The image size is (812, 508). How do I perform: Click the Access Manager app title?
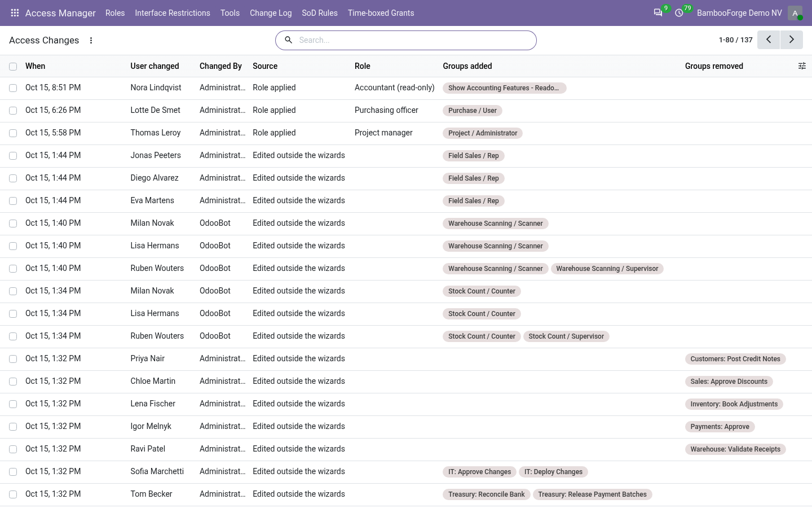click(60, 13)
